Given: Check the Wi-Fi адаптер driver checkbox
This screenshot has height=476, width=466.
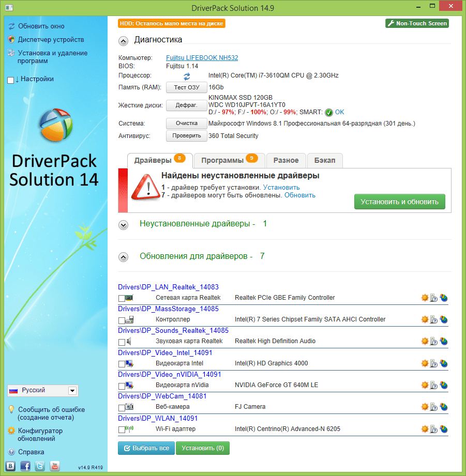Looking at the screenshot, I should [122, 429].
